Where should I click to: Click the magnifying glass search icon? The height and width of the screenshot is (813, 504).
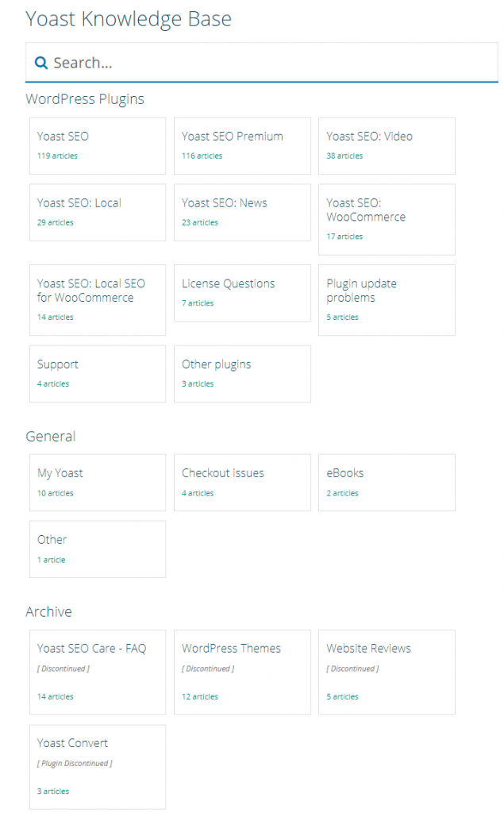41,63
